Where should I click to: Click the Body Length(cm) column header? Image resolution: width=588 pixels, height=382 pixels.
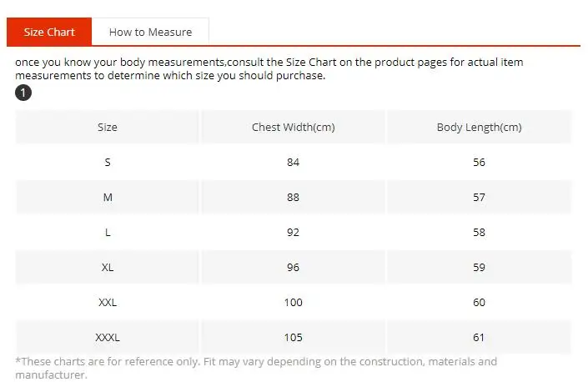pyautogui.click(x=479, y=128)
